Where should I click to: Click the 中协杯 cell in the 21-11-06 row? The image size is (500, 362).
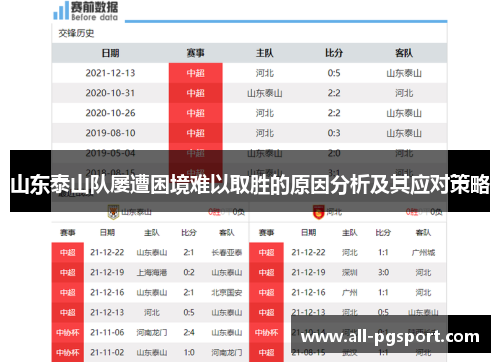pos(68,333)
